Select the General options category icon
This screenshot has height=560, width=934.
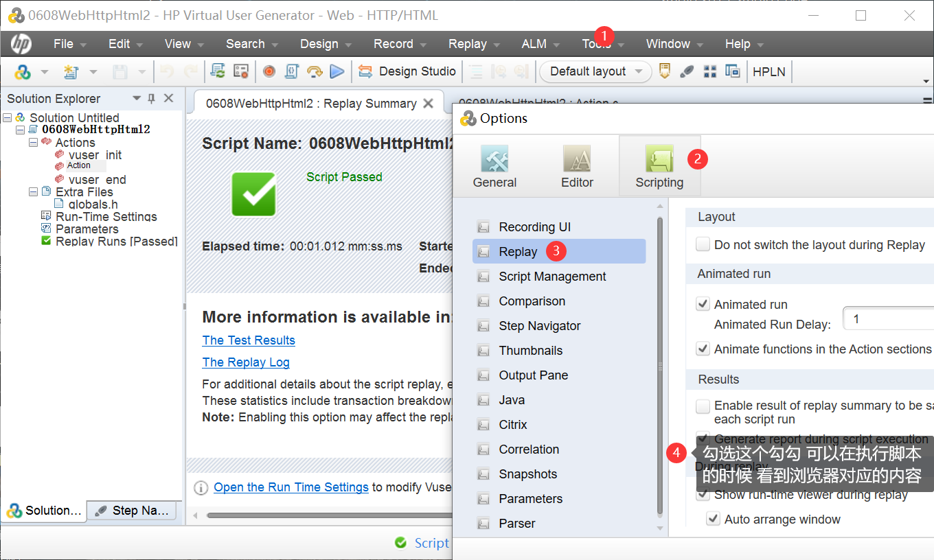pyautogui.click(x=494, y=166)
